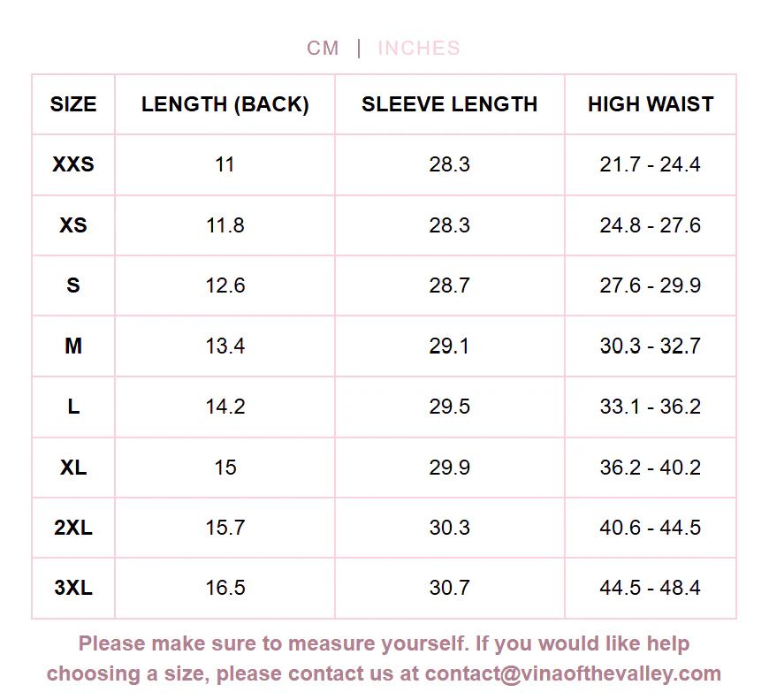Screen dimensions: 769x700
Task: Select the 2XL size row label
Action: click(73, 528)
